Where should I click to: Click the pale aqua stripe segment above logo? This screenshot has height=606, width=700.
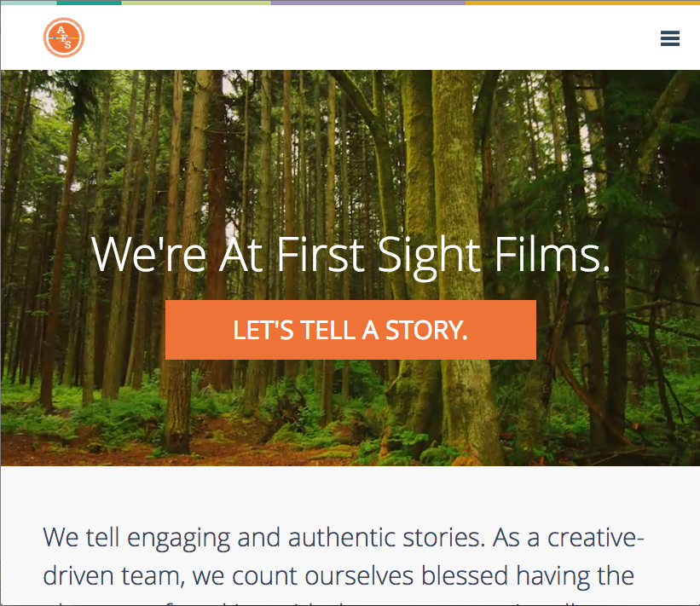tap(29, 3)
